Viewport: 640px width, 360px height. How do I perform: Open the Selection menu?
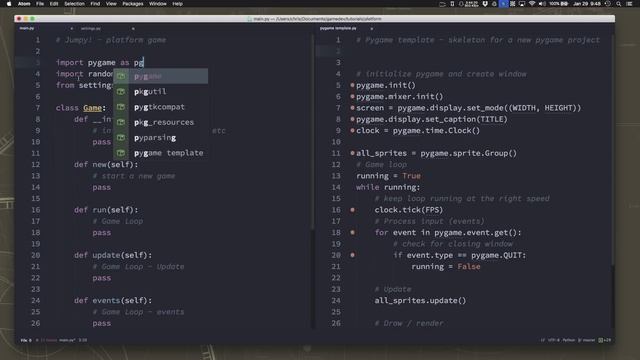pos(74,4)
